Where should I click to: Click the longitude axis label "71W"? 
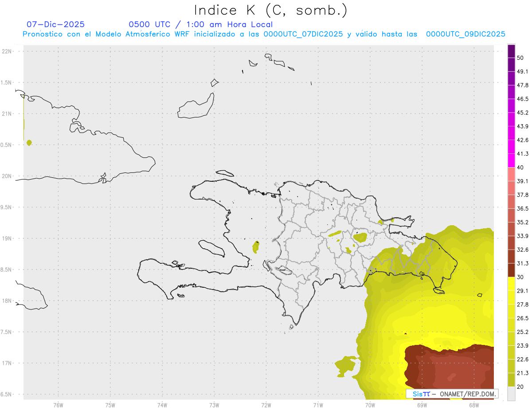tap(318, 405)
